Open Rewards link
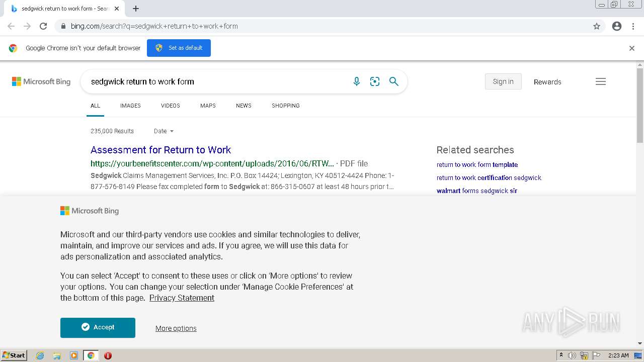 pos(547,82)
